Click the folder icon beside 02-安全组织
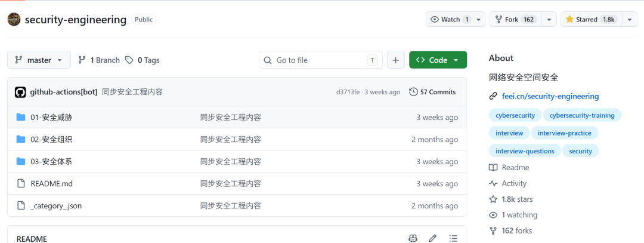 (x=20, y=139)
